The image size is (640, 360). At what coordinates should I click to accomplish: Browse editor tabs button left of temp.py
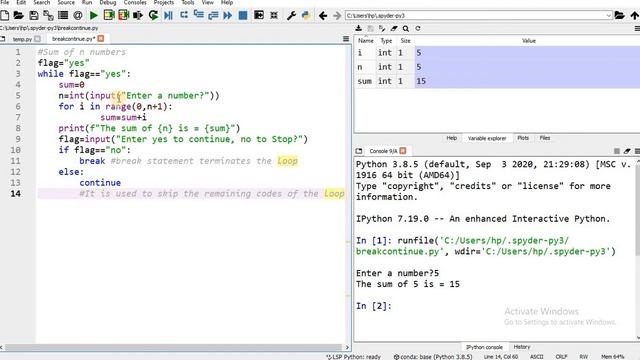click(x=2, y=39)
